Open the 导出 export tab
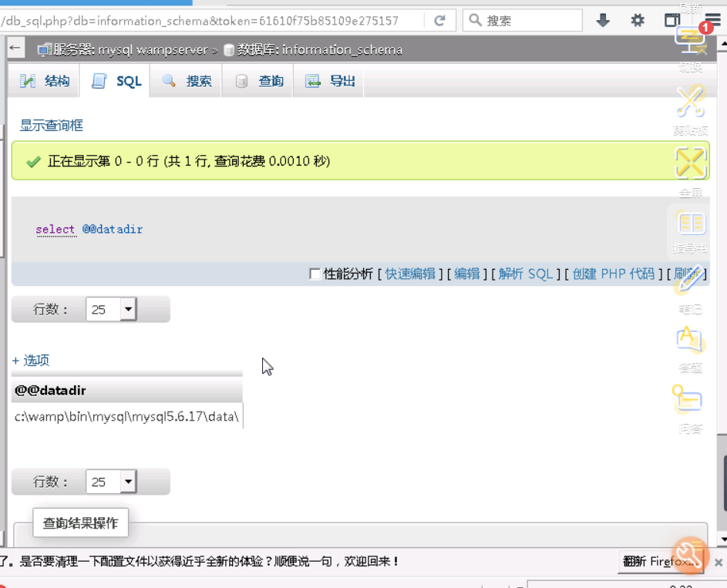 click(x=329, y=81)
